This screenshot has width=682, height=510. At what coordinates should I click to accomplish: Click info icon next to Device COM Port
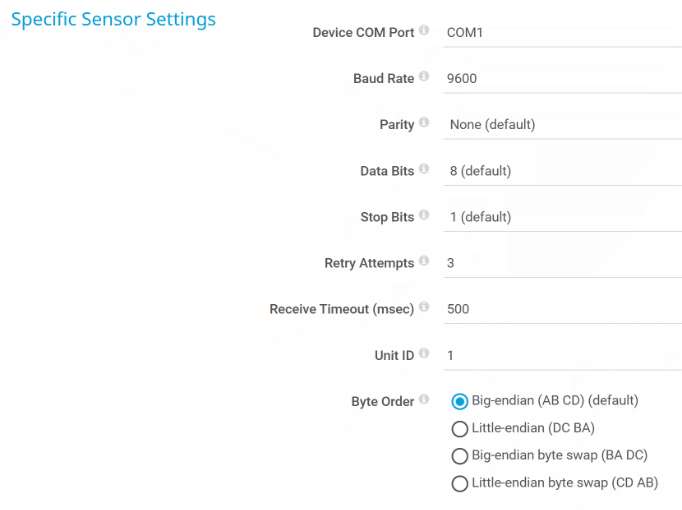424,31
